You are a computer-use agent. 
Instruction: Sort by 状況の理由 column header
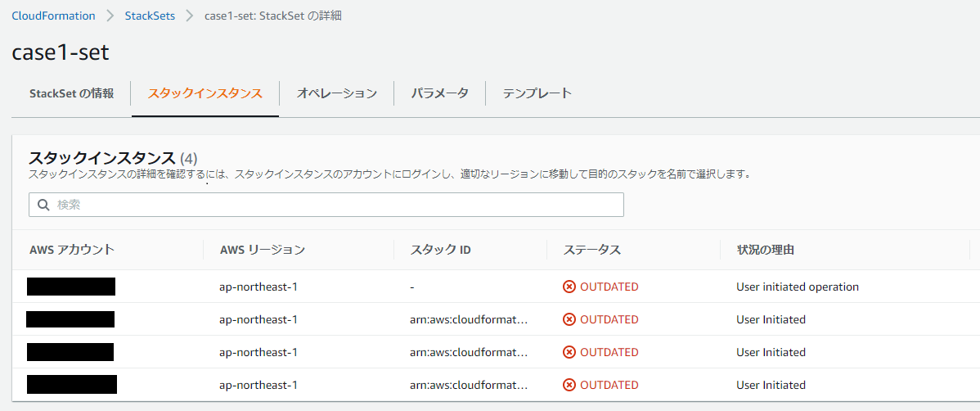(x=766, y=250)
